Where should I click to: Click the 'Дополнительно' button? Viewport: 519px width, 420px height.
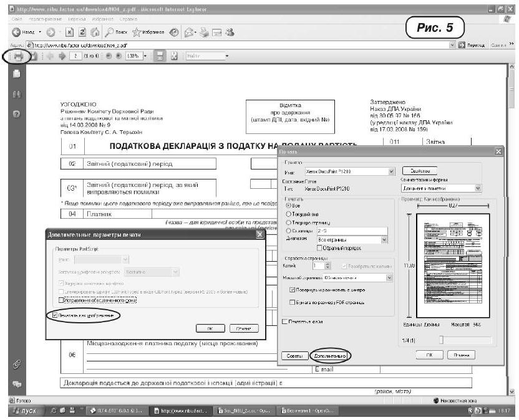click(330, 355)
